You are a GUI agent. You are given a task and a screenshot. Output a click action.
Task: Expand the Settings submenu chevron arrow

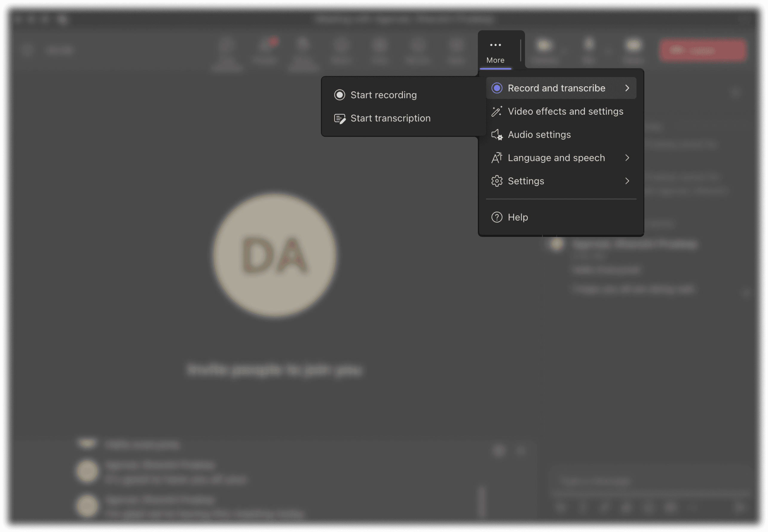pyautogui.click(x=627, y=181)
